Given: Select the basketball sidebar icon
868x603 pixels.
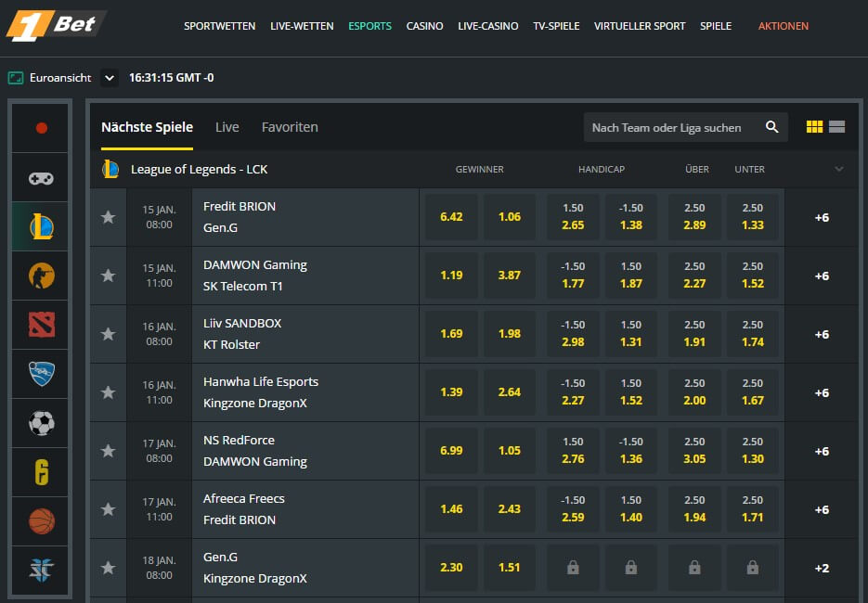Looking at the screenshot, I should coord(41,521).
